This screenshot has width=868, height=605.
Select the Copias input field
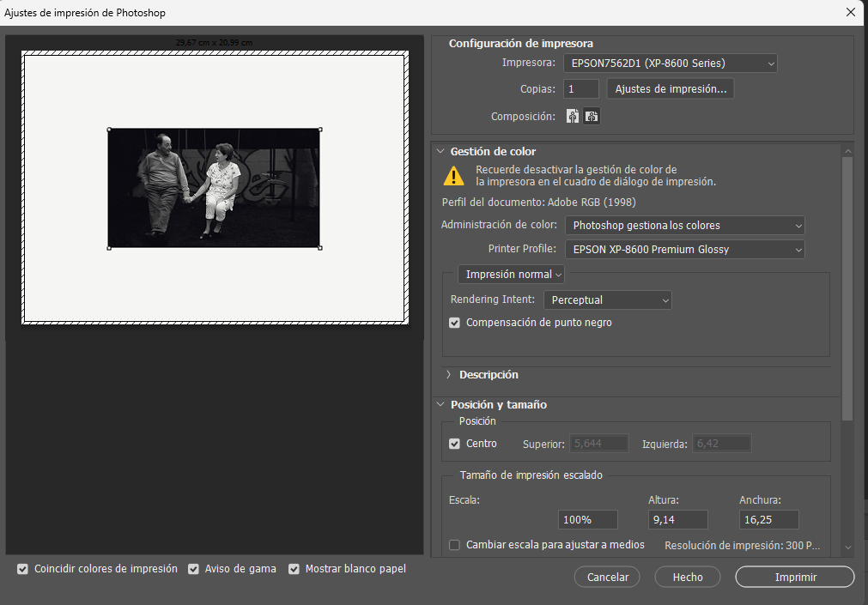coord(580,88)
